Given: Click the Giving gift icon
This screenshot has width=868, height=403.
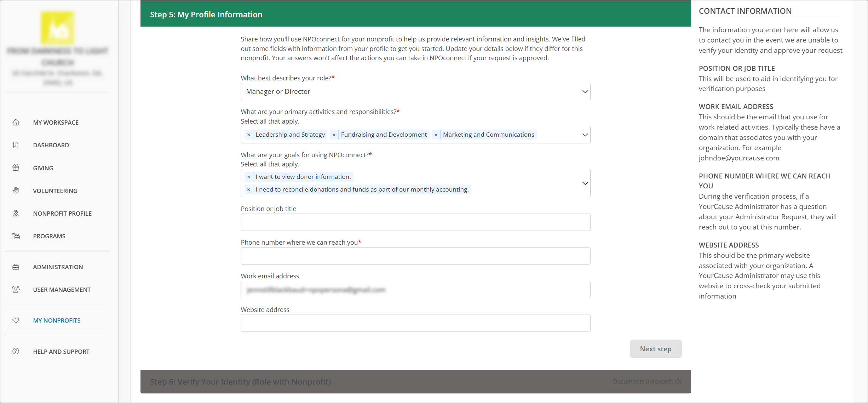Looking at the screenshot, I should pyautogui.click(x=16, y=168).
